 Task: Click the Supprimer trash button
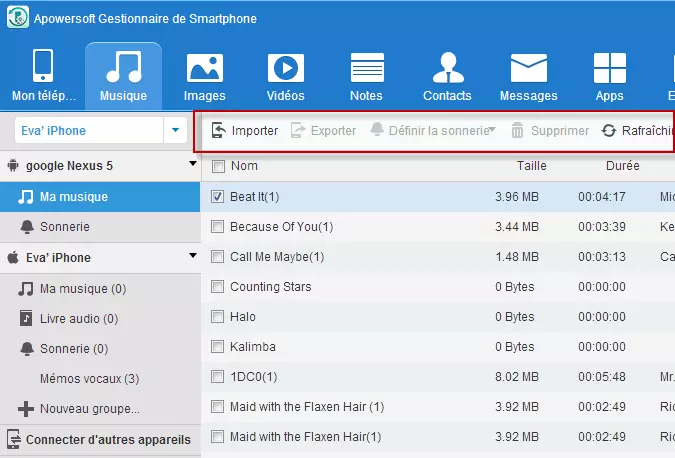pyautogui.click(x=550, y=130)
